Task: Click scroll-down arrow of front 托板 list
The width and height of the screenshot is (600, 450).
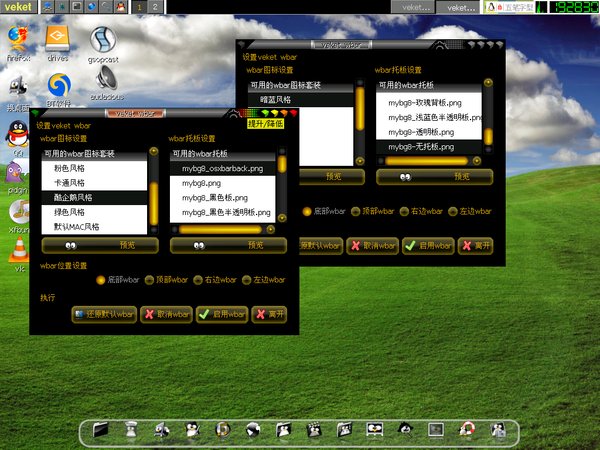Action: pyautogui.click(x=282, y=218)
